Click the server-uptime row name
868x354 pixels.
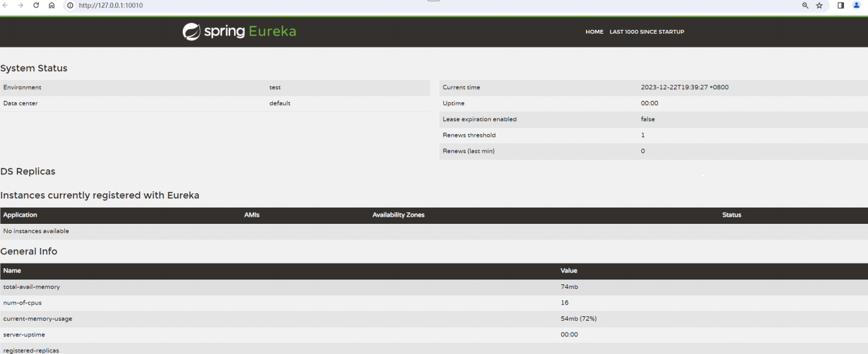[24, 334]
